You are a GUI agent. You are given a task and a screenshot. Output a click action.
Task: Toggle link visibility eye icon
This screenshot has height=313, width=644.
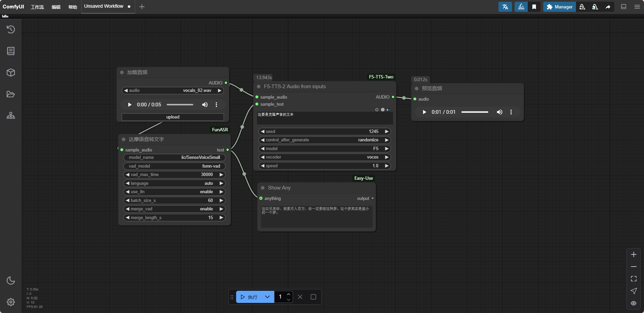pos(634,303)
